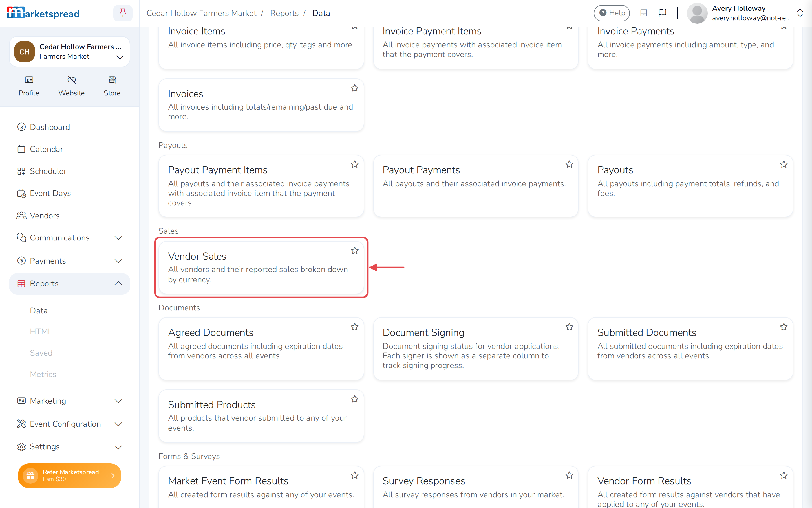The width and height of the screenshot is (812, 508).
Task: Click the flag icon in header
Action: coord(662,13)
